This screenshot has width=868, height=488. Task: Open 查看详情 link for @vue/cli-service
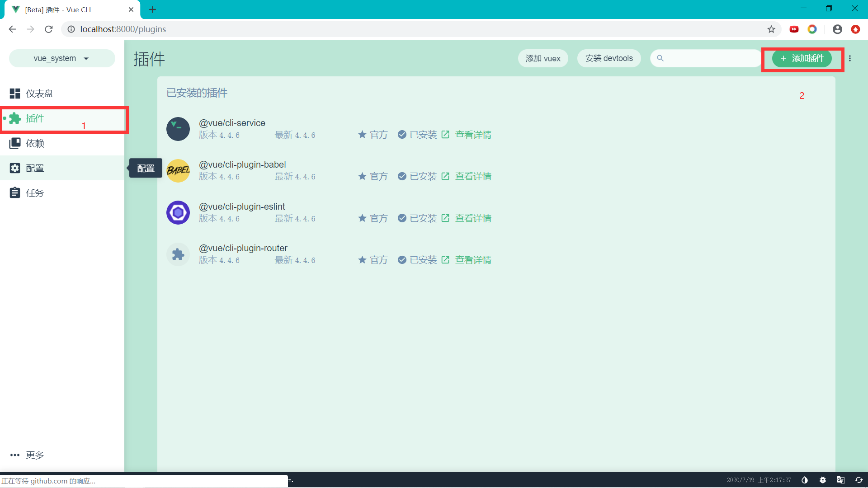pyautogui.click(x=473, y=135)
